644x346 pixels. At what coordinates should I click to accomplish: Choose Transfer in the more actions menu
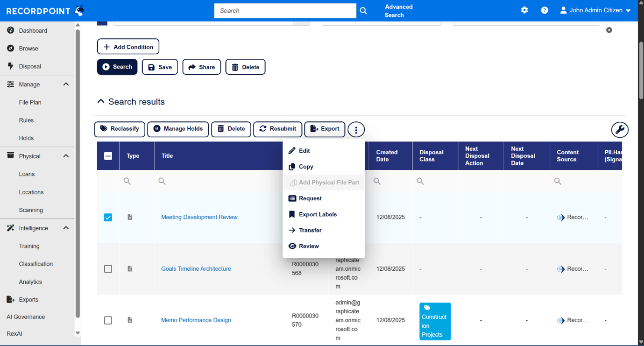[x=310, y=230]
